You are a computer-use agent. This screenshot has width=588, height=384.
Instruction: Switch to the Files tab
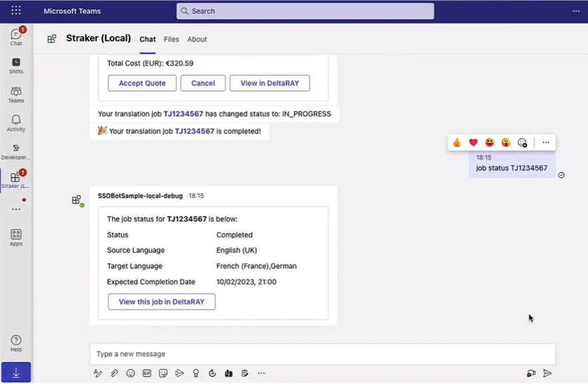[x=171, y=39]
